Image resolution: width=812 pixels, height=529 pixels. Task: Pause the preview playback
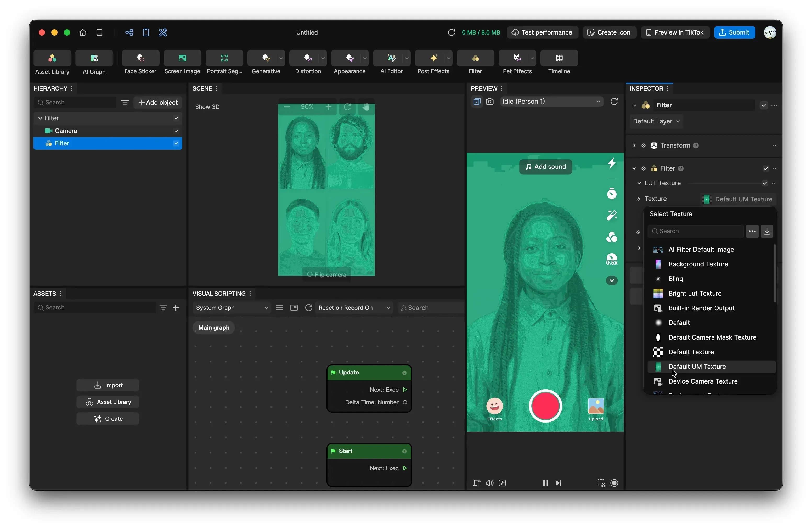545,483
